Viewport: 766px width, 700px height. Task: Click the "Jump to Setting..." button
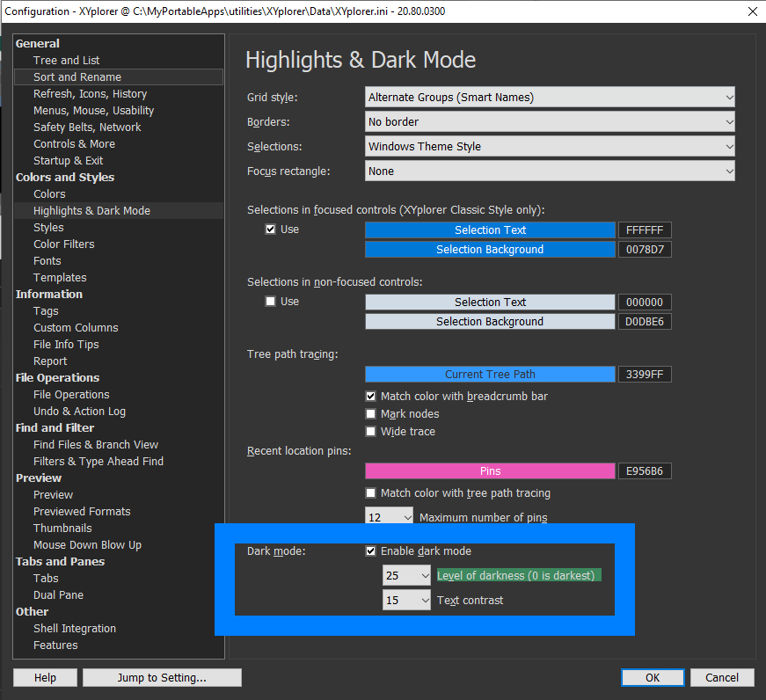[162, 677]
